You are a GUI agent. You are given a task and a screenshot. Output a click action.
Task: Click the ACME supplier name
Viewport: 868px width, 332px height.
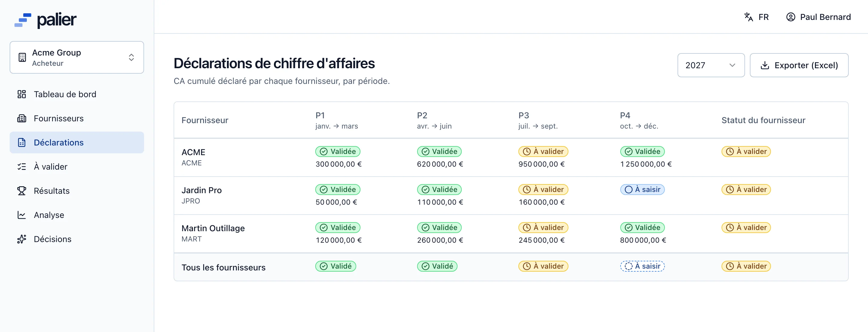pos(193,152)
